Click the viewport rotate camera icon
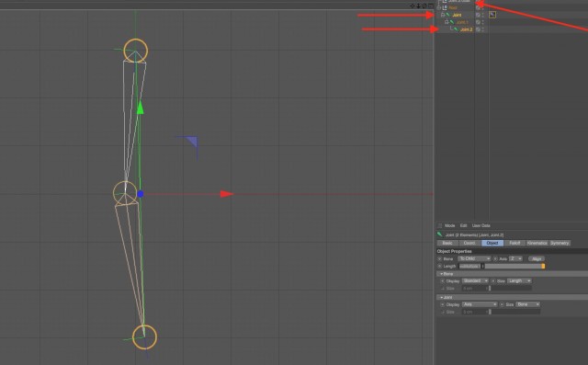Screen dimensions: 588x365 424,6
